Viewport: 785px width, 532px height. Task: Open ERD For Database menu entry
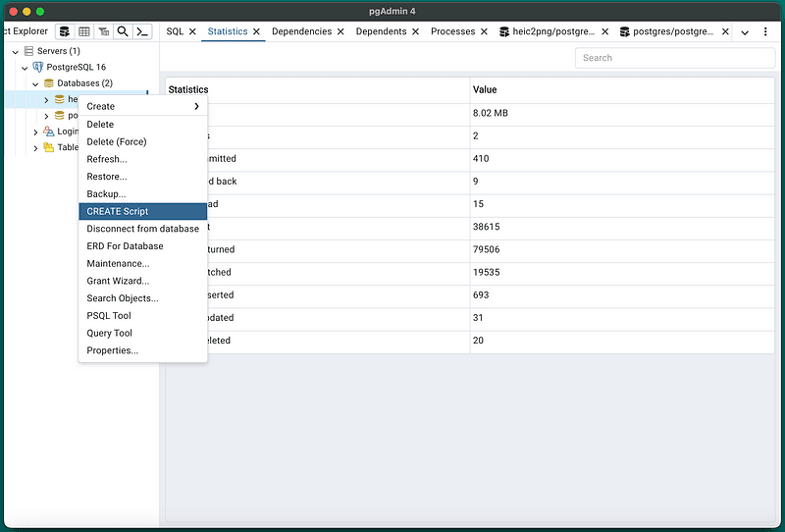pos(142,246)
